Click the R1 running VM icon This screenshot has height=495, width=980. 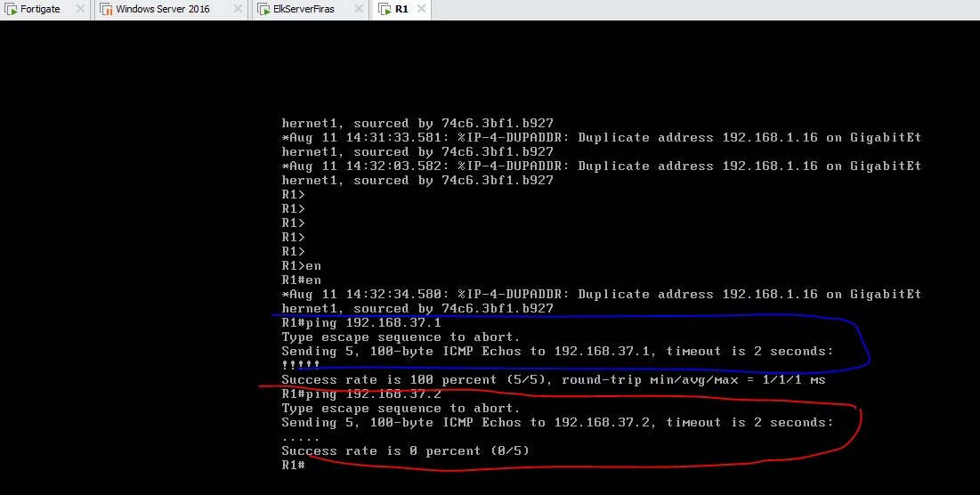385,10
